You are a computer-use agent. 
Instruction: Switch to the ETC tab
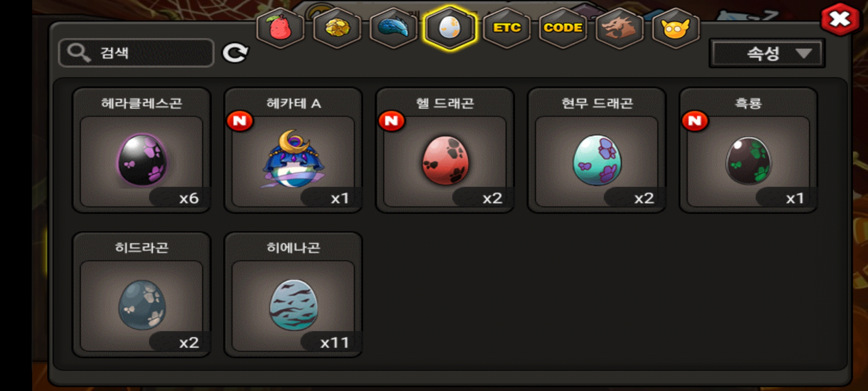[x=507, y=28]
